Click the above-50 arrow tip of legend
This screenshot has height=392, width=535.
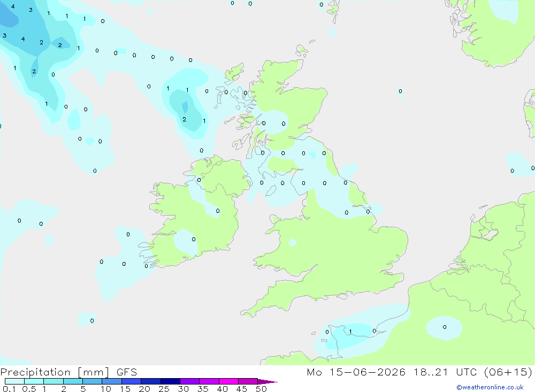coord(267,381)
